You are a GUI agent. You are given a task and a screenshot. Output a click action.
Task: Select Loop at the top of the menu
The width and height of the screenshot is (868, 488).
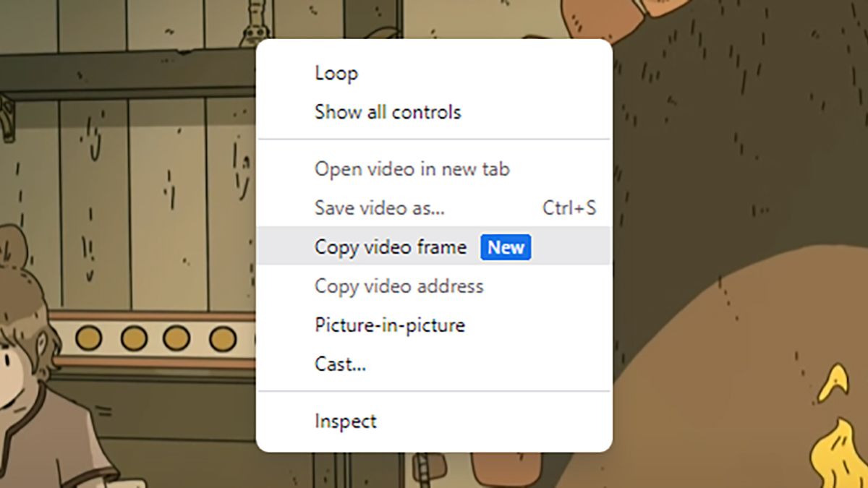point(336,72)
